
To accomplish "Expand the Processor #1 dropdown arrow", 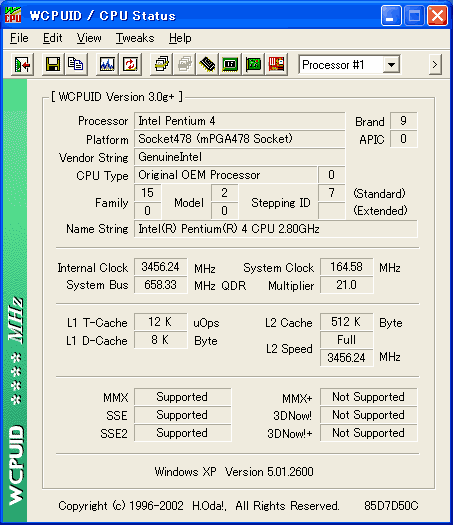I will (x=391, y=65).
